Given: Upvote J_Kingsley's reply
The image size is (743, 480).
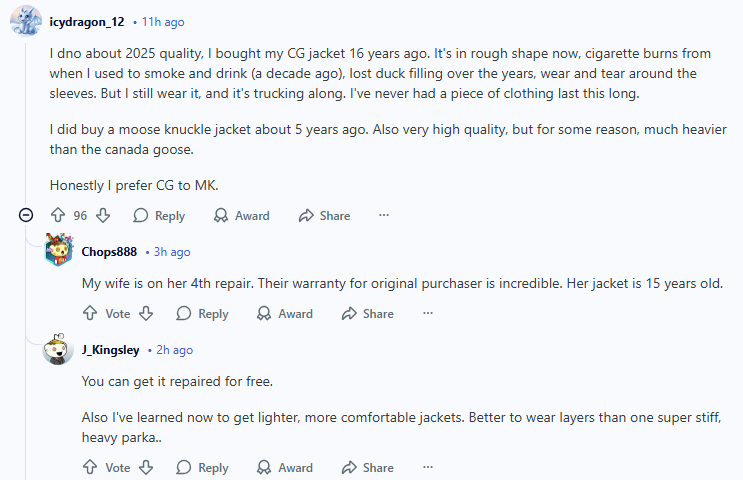Looking at the screenshot, I should click(x=90, y=468).
